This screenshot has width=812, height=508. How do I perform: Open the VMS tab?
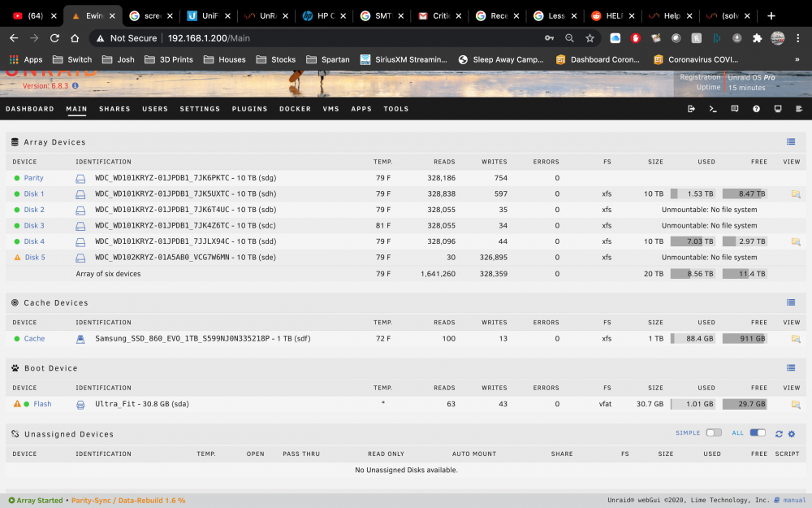click(x=331, y=109)
